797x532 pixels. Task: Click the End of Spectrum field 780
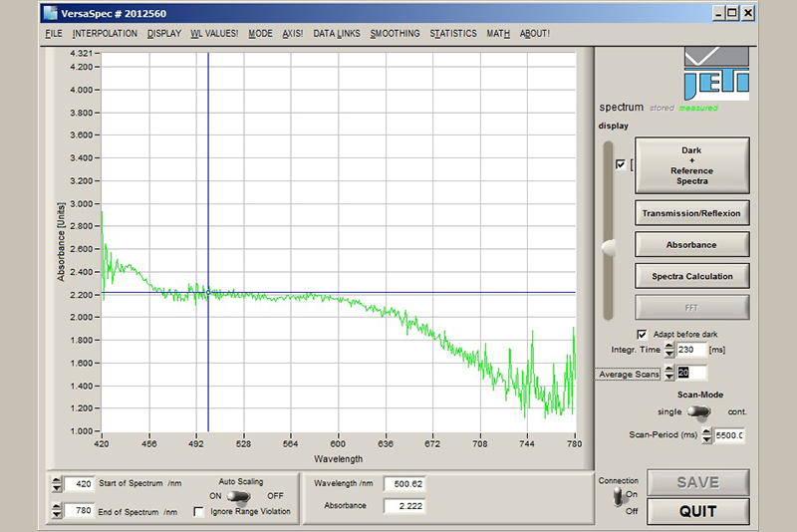tap(79, 511)
